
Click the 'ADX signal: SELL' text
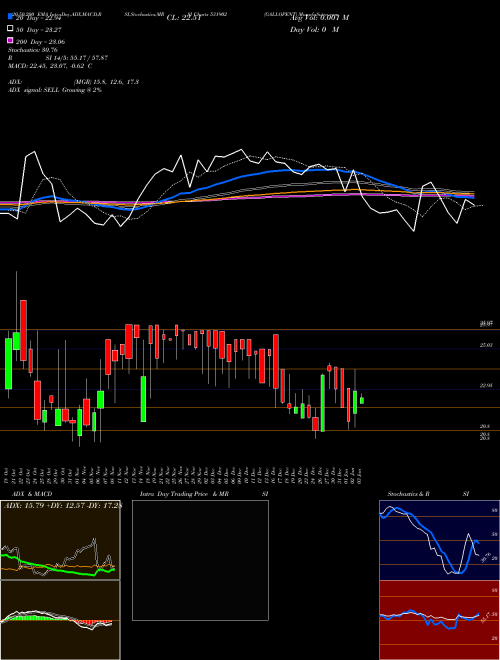[x=34, y=90]
